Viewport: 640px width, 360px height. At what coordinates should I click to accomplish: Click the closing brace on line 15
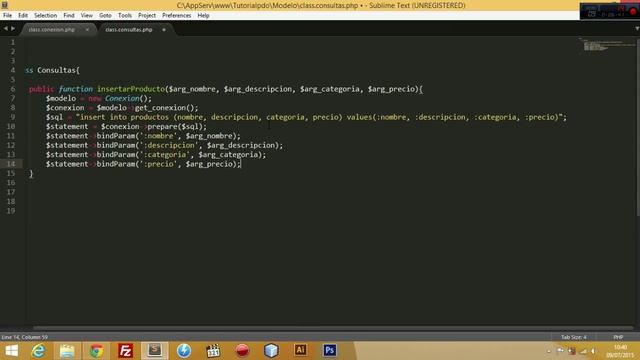(x=31, y=173)
